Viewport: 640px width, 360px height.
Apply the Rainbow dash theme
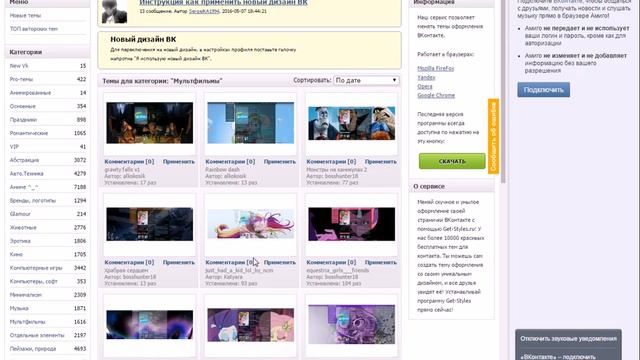pyautogui.click(x=280, y=162)
